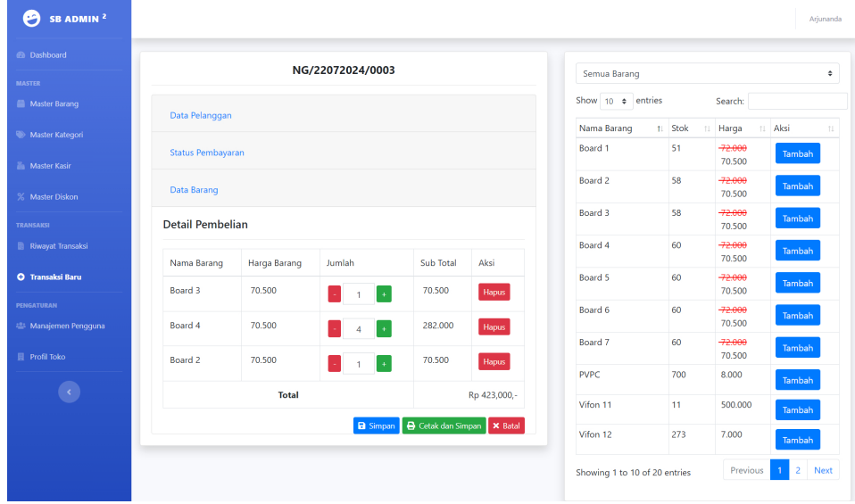Open the Semua Barang category dropdown

point(707,74)
